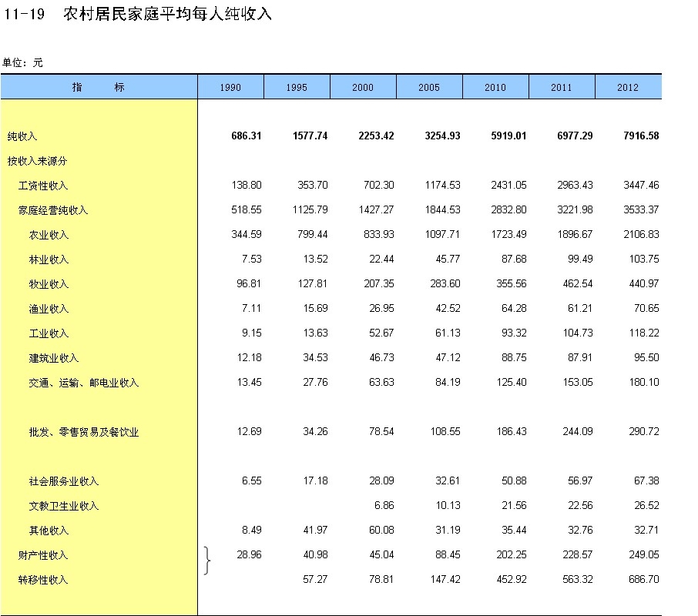Image resolution: width=698 pixels, height=616 pixels.
Task: Click the 1995 column header
Action: point(297,87)
